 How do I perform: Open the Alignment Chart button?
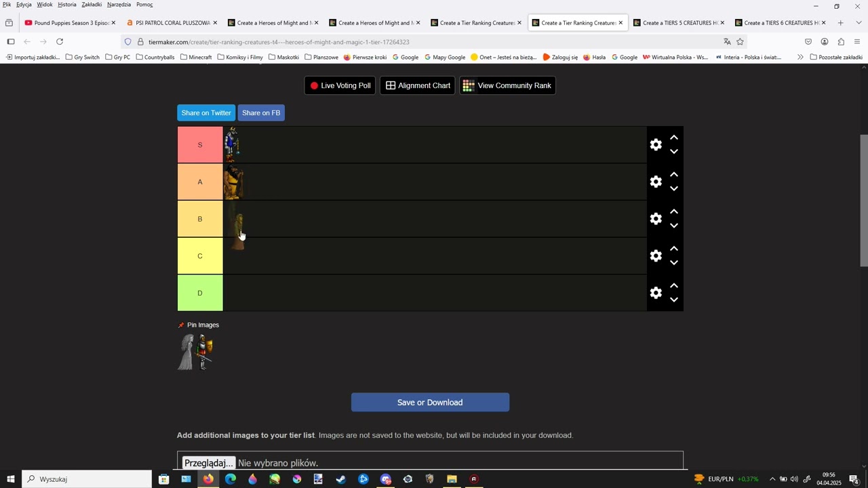(418, 85)
